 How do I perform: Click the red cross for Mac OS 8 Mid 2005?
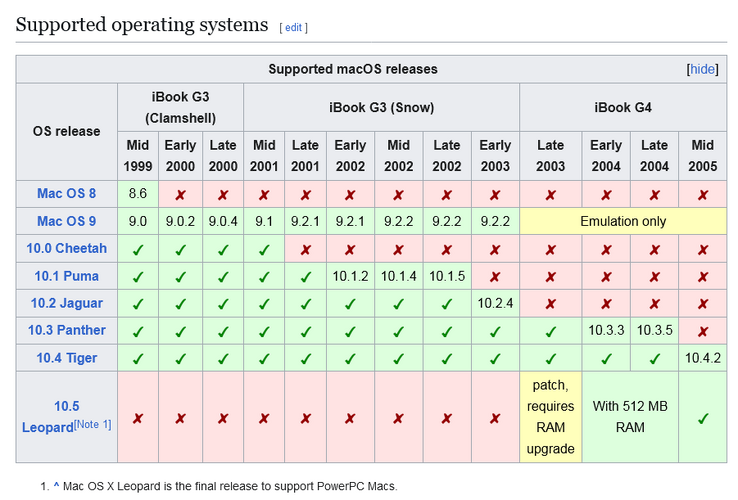click(x=702, y=194)
